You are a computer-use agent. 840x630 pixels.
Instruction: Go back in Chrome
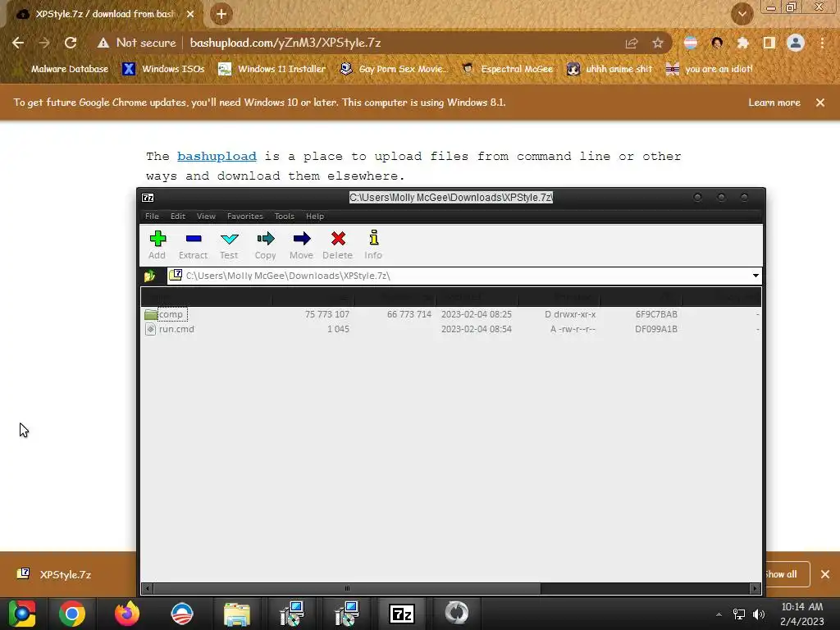18,43
